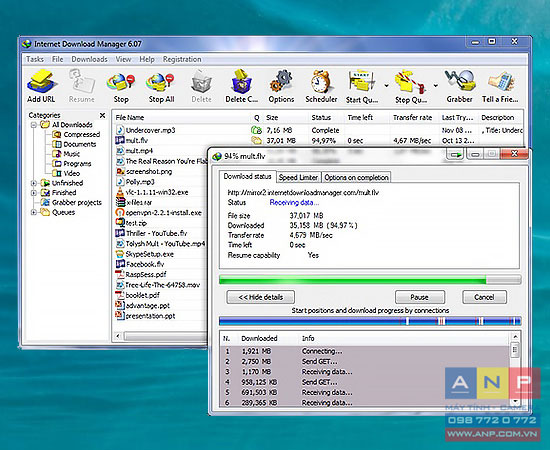Open the Scheduler clock icon
550x450 pixels.
[321, 86]
